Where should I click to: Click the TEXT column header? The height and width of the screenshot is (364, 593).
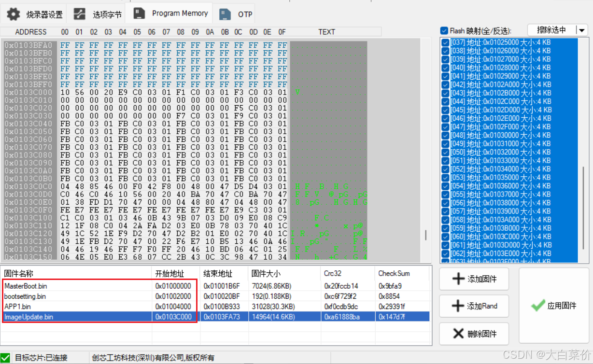[327, 32]
